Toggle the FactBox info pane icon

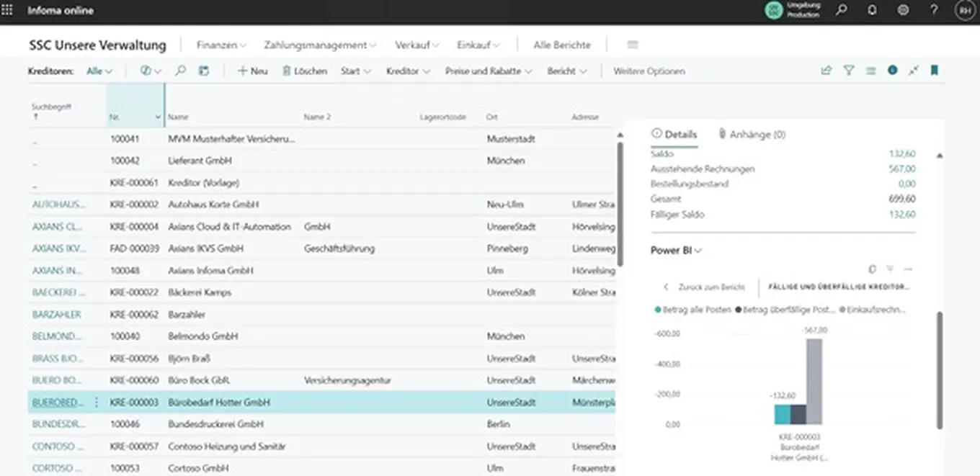tap(892, 71)
